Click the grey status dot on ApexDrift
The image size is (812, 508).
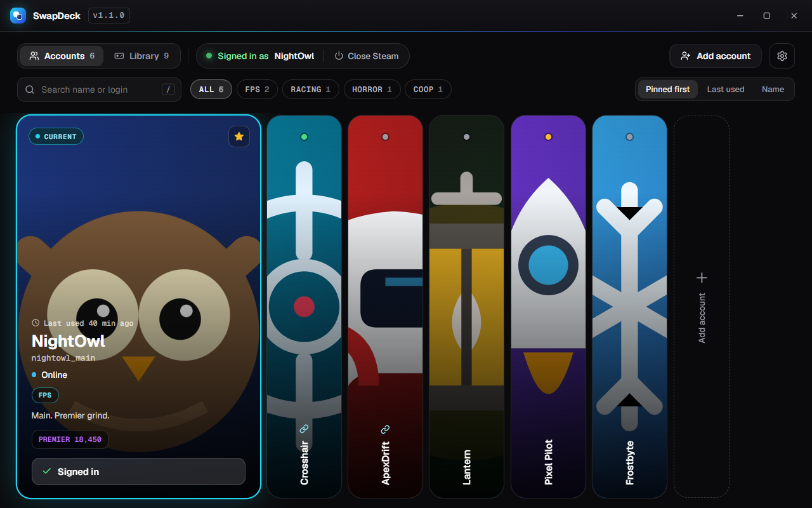pyautogui.click(x=385, y=137)
